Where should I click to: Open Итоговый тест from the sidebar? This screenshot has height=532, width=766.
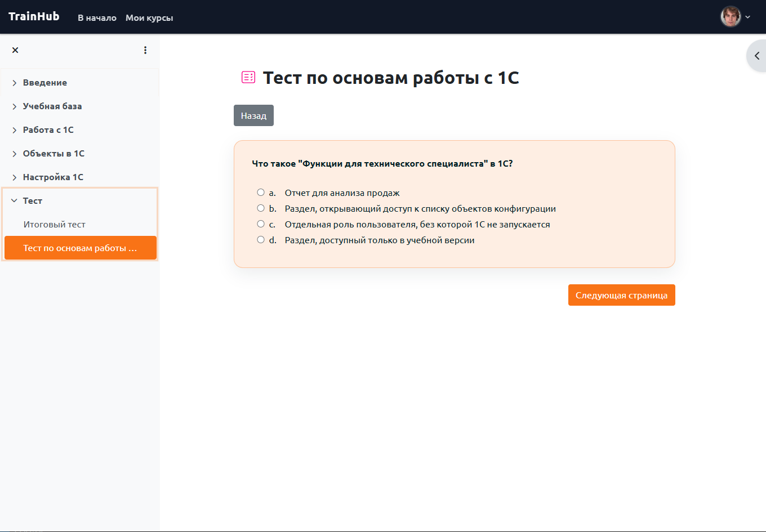tap(54, 224)
